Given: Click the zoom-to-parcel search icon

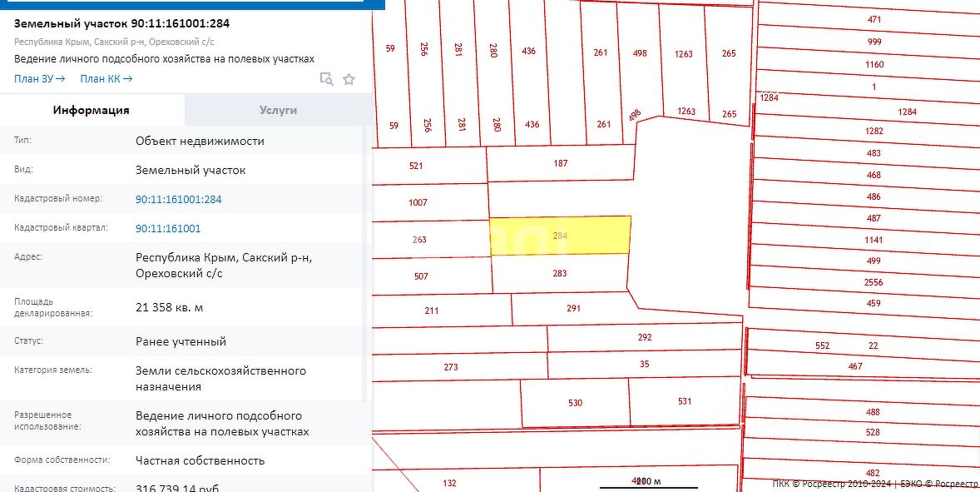Looking at the screenshot, I should pos(326,79).
